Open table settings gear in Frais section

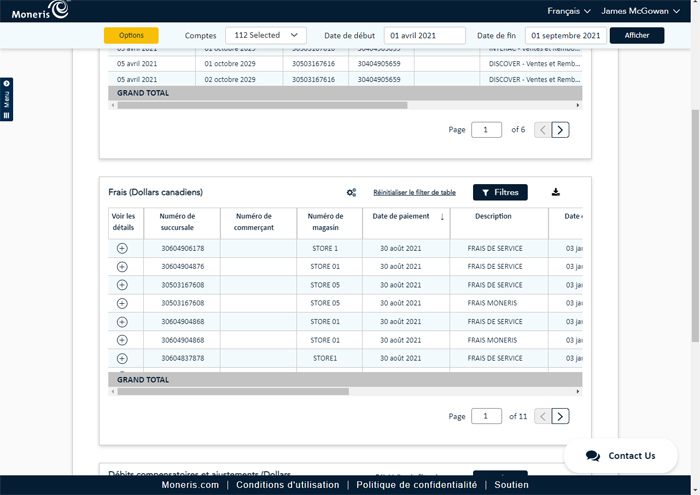351,192
